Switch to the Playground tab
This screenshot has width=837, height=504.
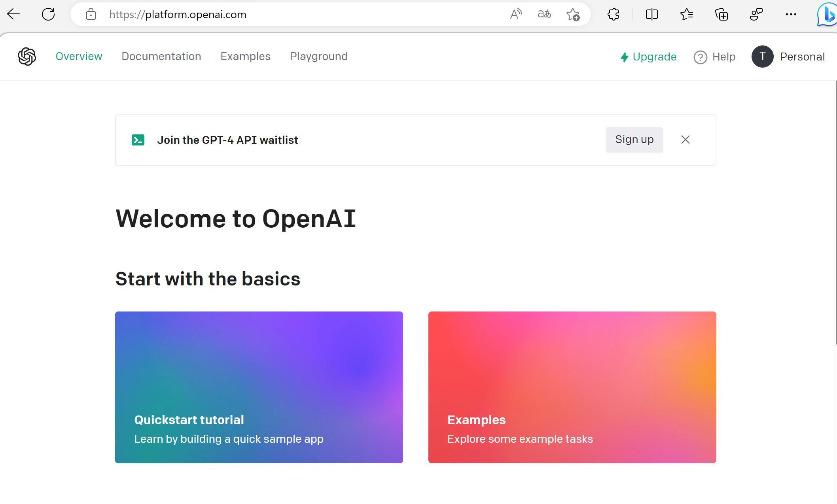click(x=319, y=57)
